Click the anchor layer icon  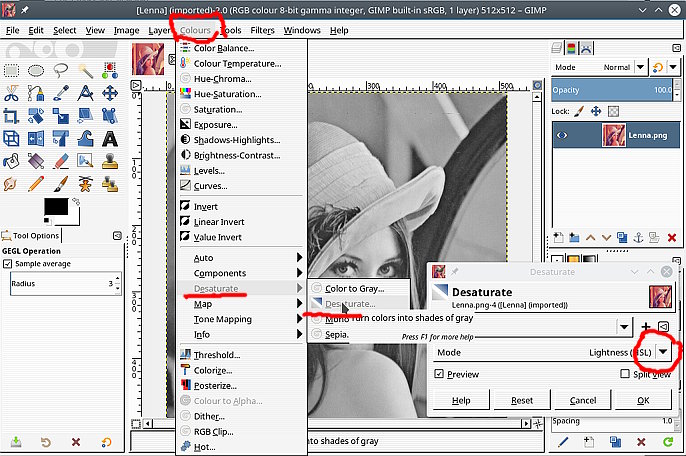coord(639,238)
